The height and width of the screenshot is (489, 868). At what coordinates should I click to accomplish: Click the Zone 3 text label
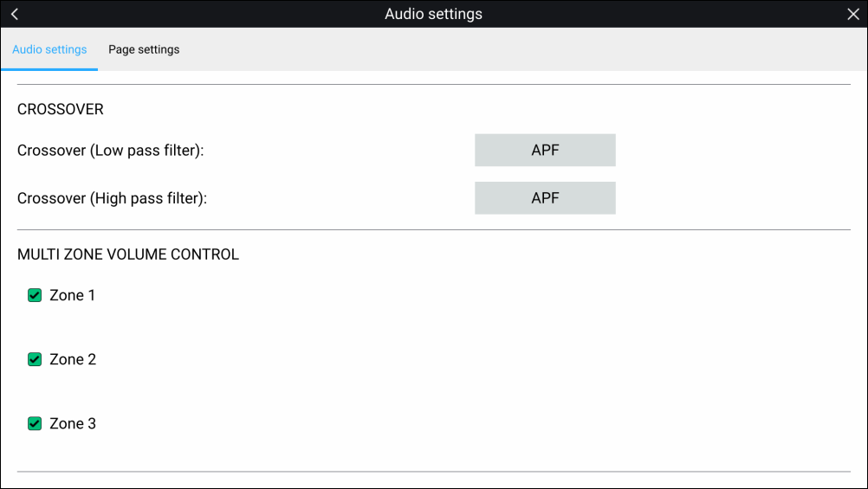(x=73, y=423)
